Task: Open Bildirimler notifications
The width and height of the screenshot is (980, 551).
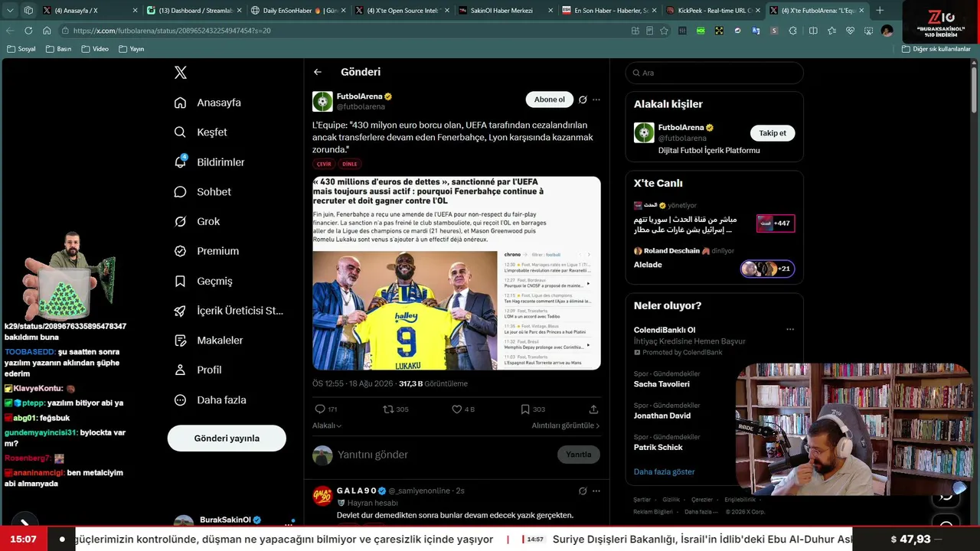Action: click(209, 162)
